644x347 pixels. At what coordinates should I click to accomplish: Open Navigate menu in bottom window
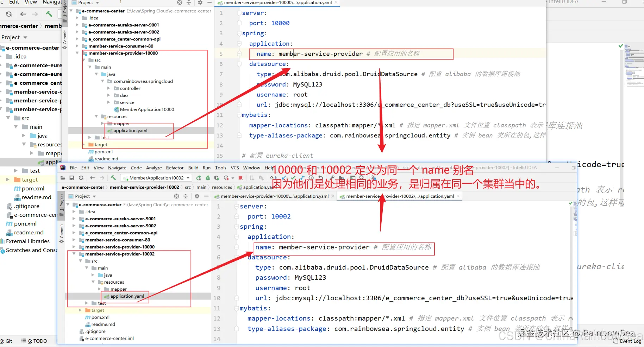tap(117, 168)
